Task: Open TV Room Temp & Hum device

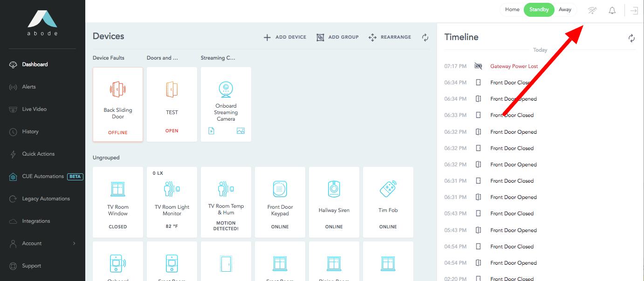Action: pos(226,202)
